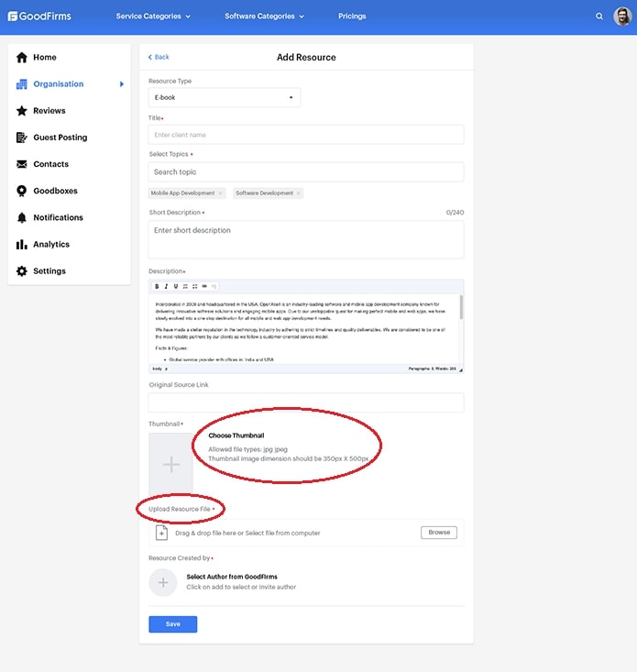Click the Settings gear icon
This screenshot has height=672, width=637.
[x=21, y=270]
